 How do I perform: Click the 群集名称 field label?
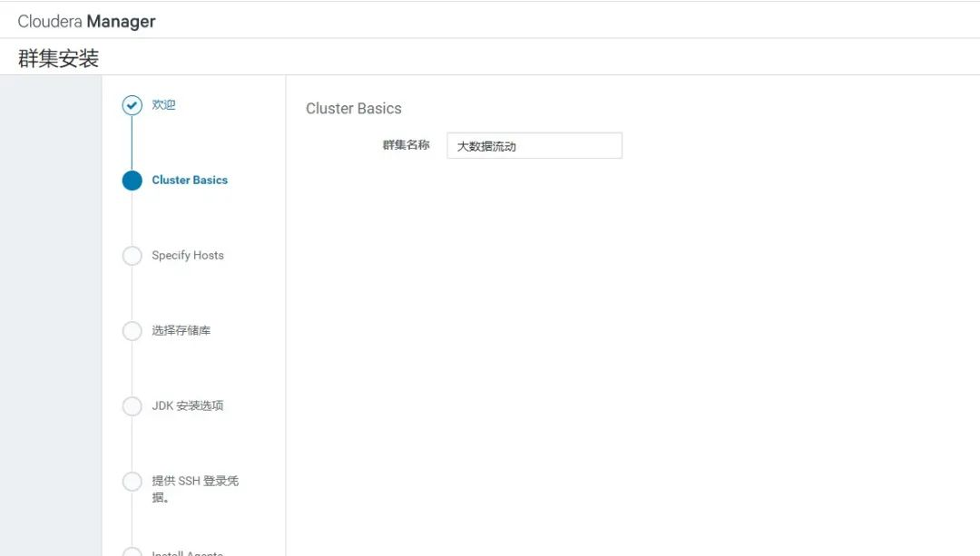[407, 145]
